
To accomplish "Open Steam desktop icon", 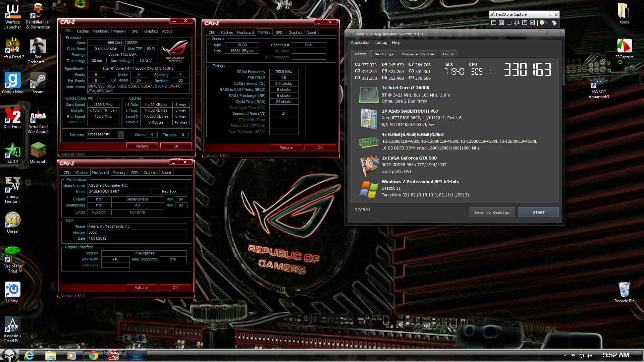I will pos(38,83).
